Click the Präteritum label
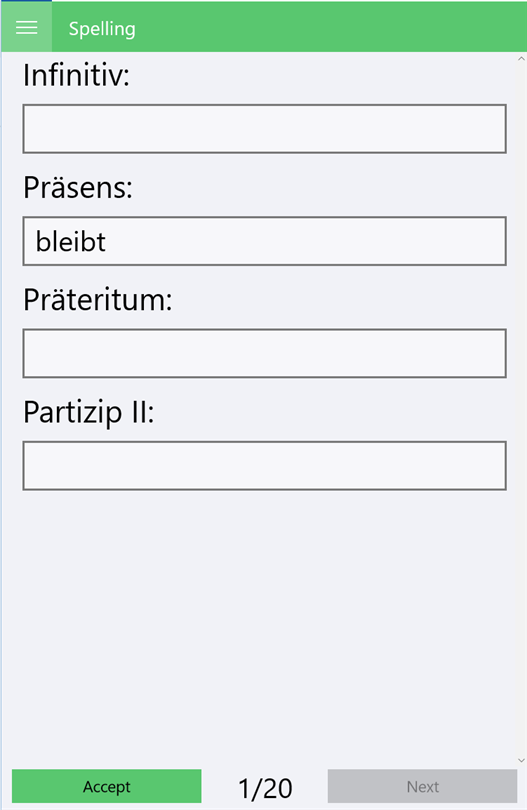This screenshot has height=810, width=527. (x=98, y=299)
